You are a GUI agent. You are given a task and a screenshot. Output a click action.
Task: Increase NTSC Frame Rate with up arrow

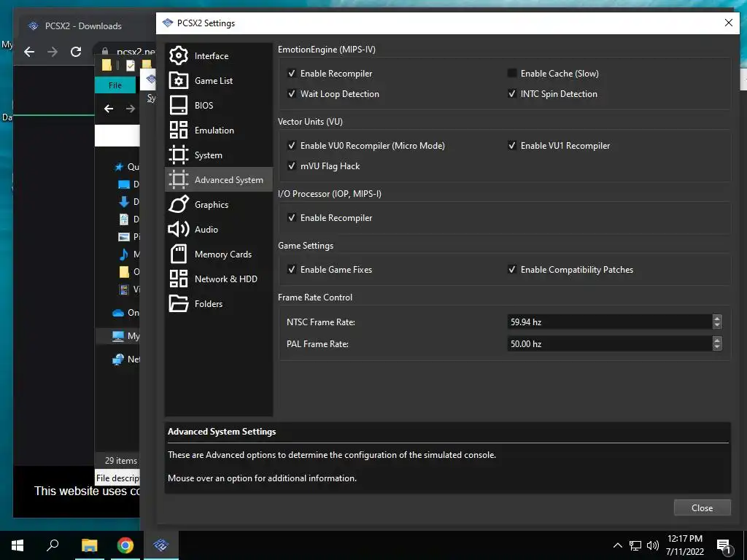tap(717, 318)
